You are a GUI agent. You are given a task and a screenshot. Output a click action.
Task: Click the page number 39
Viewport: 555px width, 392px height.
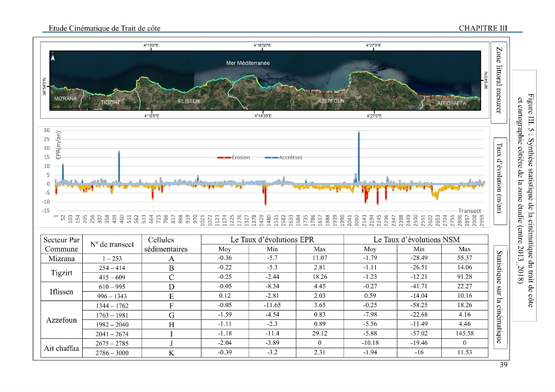click(503, 365)
